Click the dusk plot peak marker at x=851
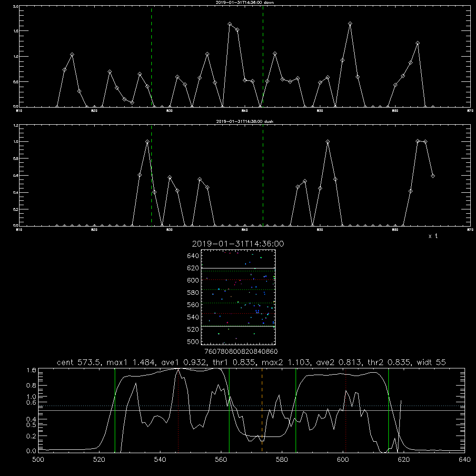Image resolution: width=476 pixels, height=476 pixels. (327, 141)
